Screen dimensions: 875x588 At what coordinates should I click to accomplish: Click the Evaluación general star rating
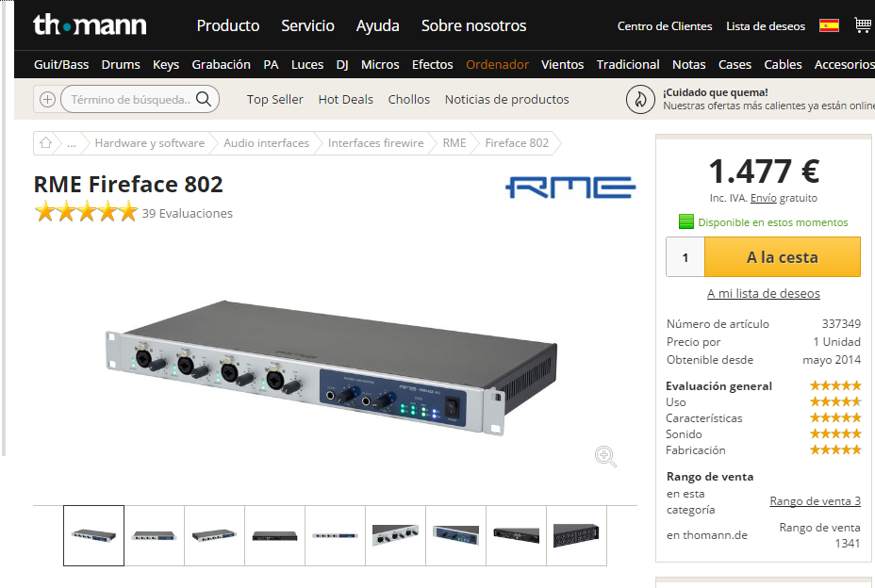pos(835,385)
